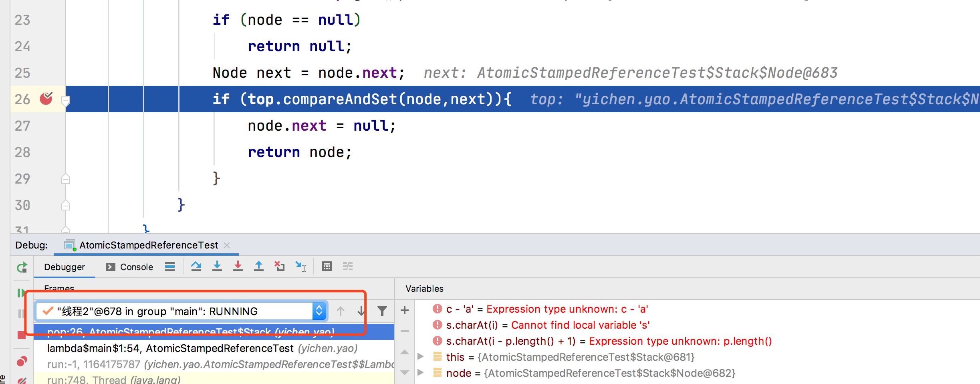
Task: Expand the 'this' variable node
Action: (420, 357)
